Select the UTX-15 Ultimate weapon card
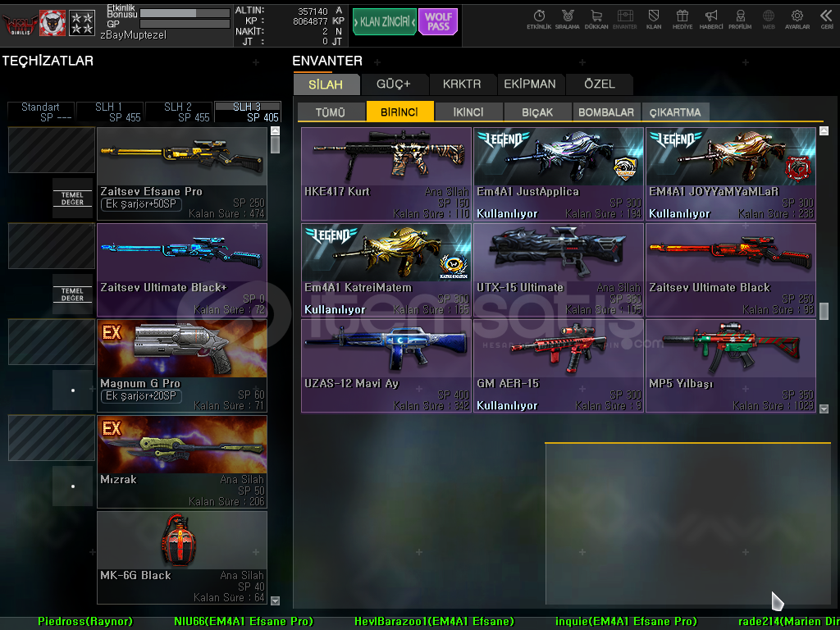This screenshot has width=840, height=630. click(558, 270)
